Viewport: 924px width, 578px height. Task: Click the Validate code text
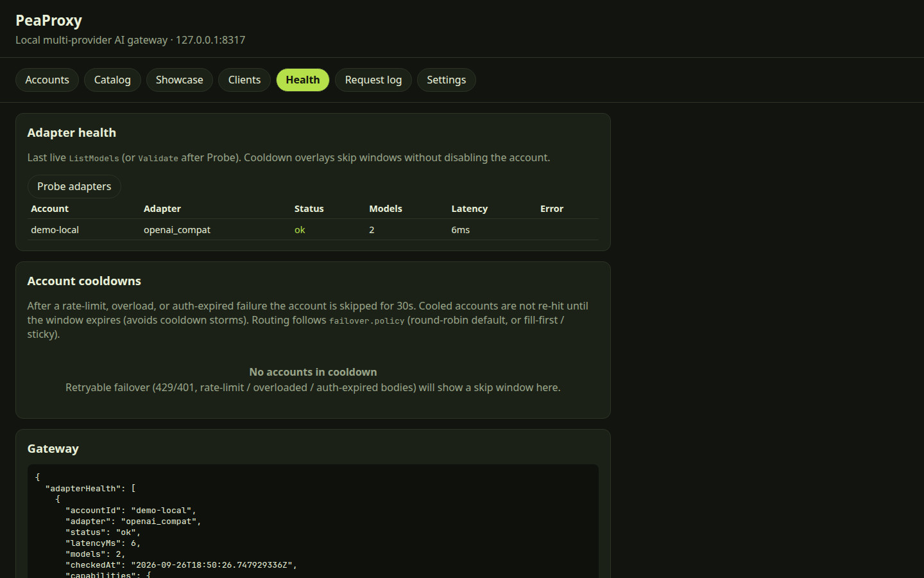(158, 159)
